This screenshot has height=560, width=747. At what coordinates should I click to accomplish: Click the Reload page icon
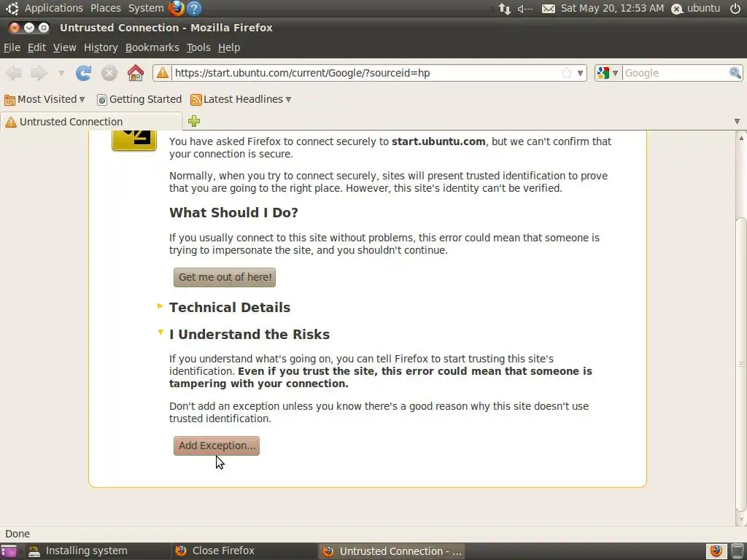83,73
